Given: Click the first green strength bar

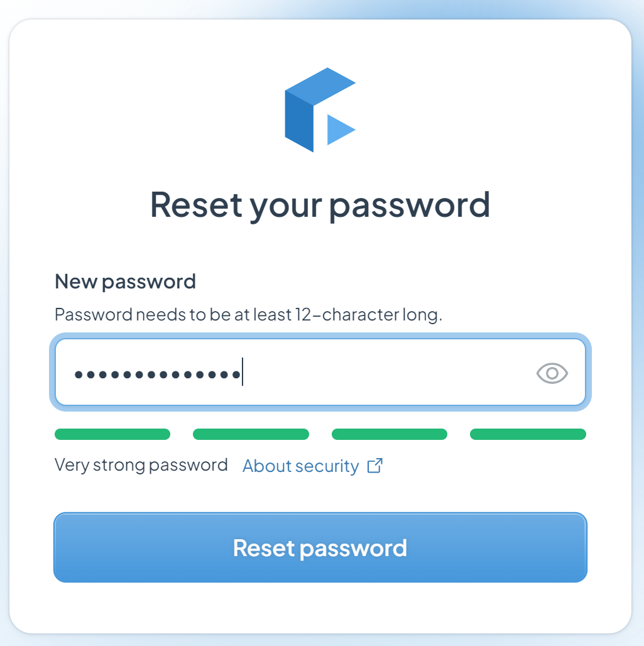Looking at the screenshot, I should (112, 434).
